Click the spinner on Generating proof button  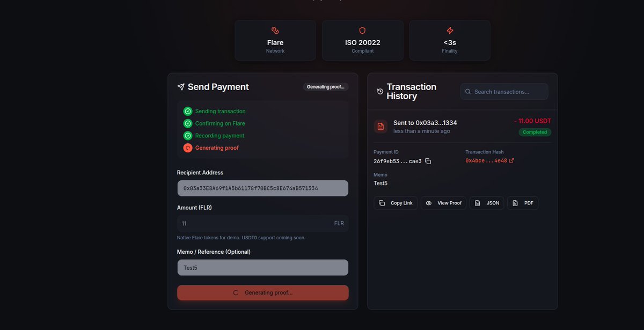[x=236, y=293]
